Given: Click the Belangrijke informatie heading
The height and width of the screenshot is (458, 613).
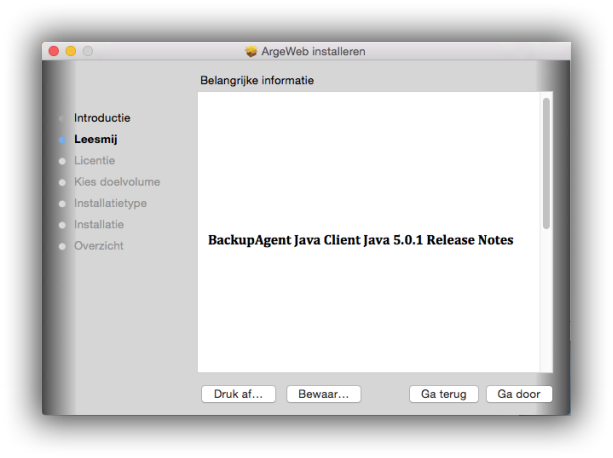Looking at the screenshot, I should (x=257, y=81).
